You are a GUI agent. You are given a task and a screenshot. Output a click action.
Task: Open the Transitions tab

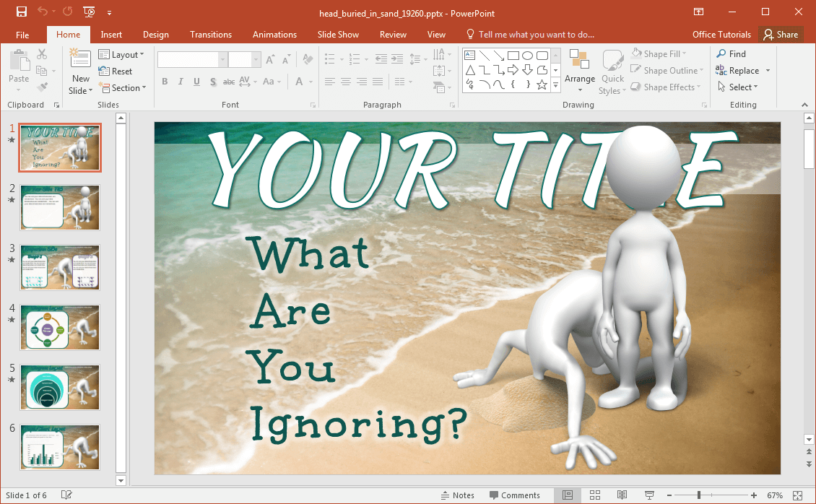click(x=210, y=35)
